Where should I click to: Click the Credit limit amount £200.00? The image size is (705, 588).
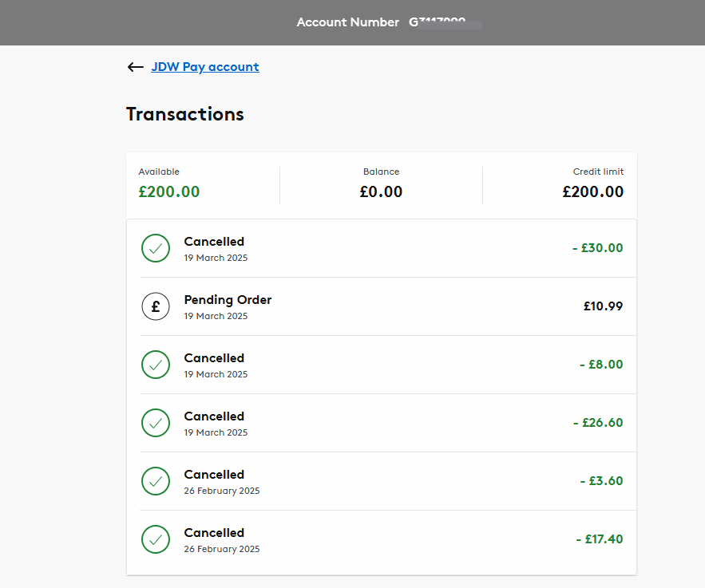[592, 191]
